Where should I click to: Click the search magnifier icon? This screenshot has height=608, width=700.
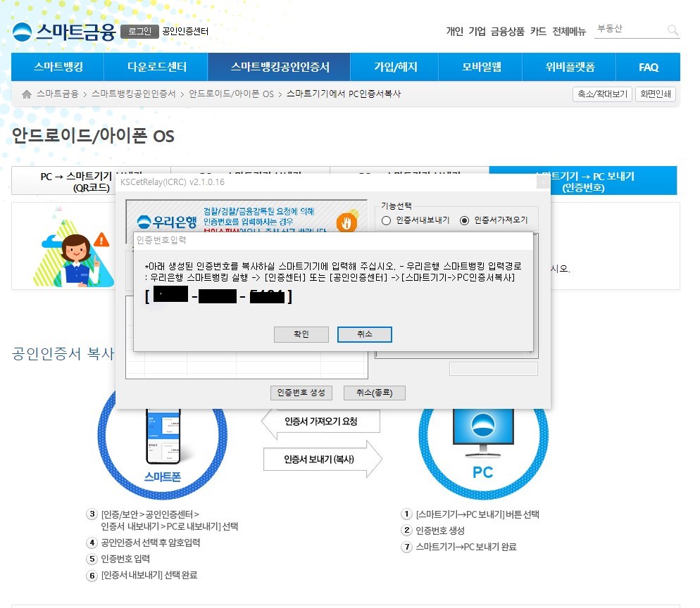[x=673, y=30]
